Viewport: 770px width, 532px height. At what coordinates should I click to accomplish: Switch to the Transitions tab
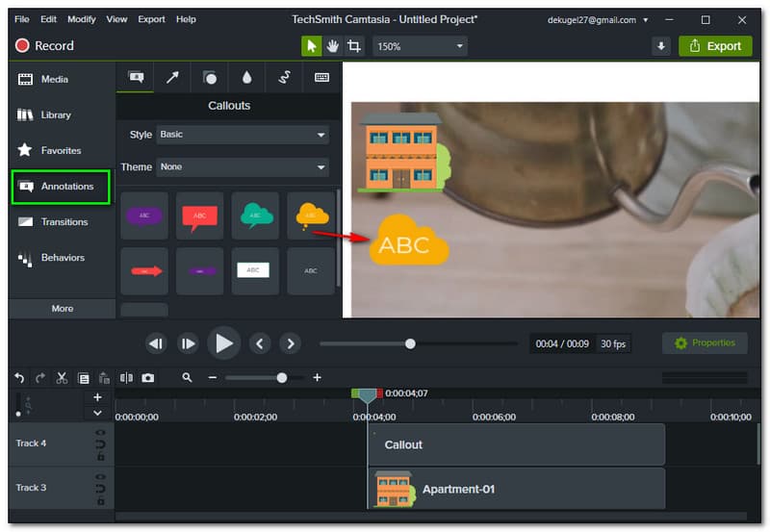(64, 222)
